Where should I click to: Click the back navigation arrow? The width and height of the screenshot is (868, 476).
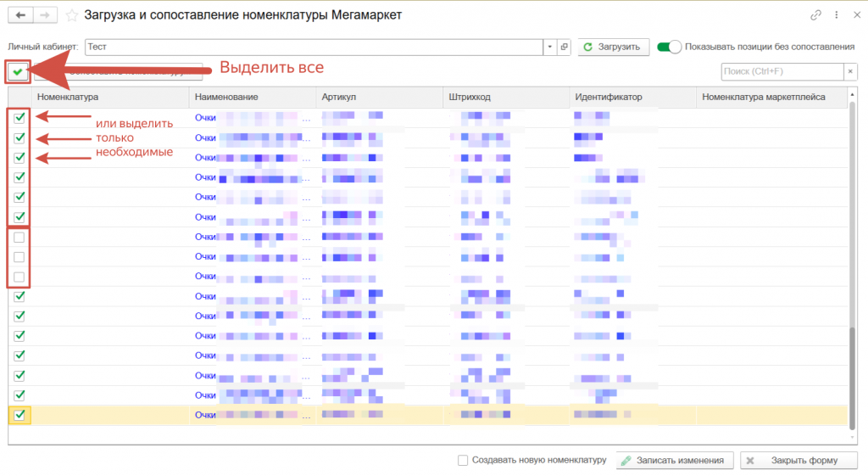coord(20,15)
